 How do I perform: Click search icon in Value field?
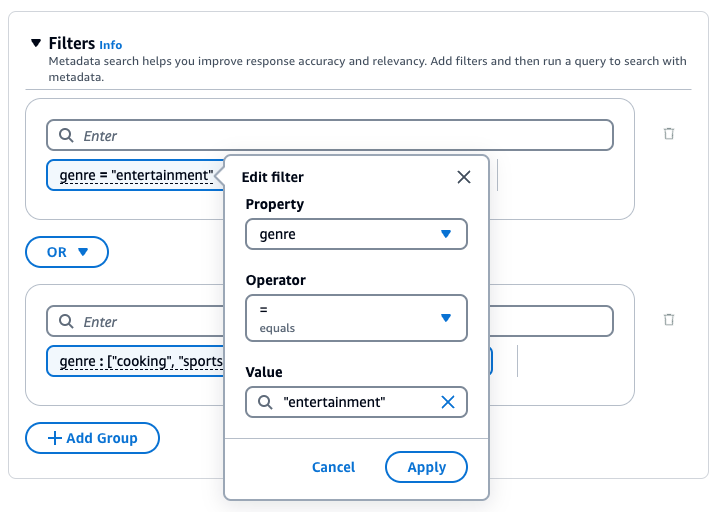point(265,402)
